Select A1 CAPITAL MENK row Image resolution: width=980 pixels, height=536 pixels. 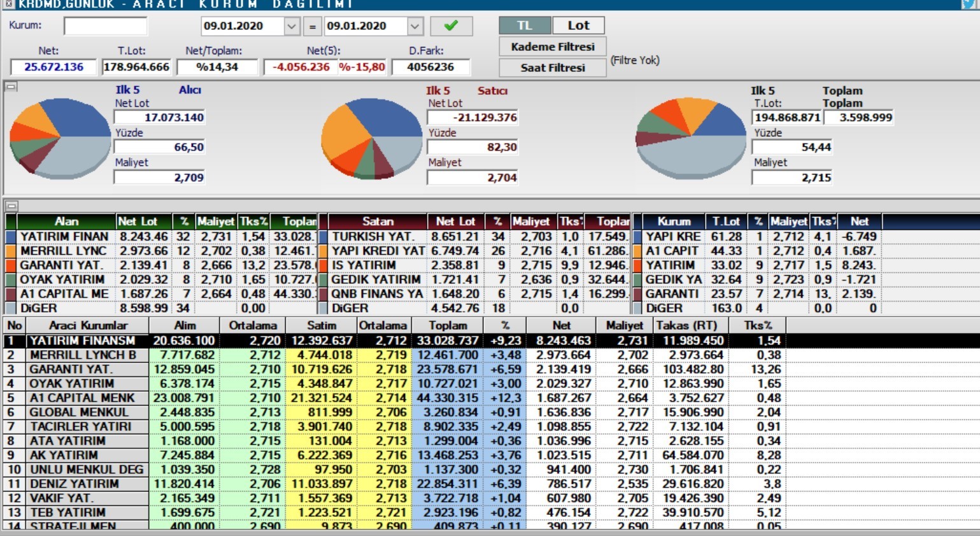pyautogui.click(x=395, y=398)
